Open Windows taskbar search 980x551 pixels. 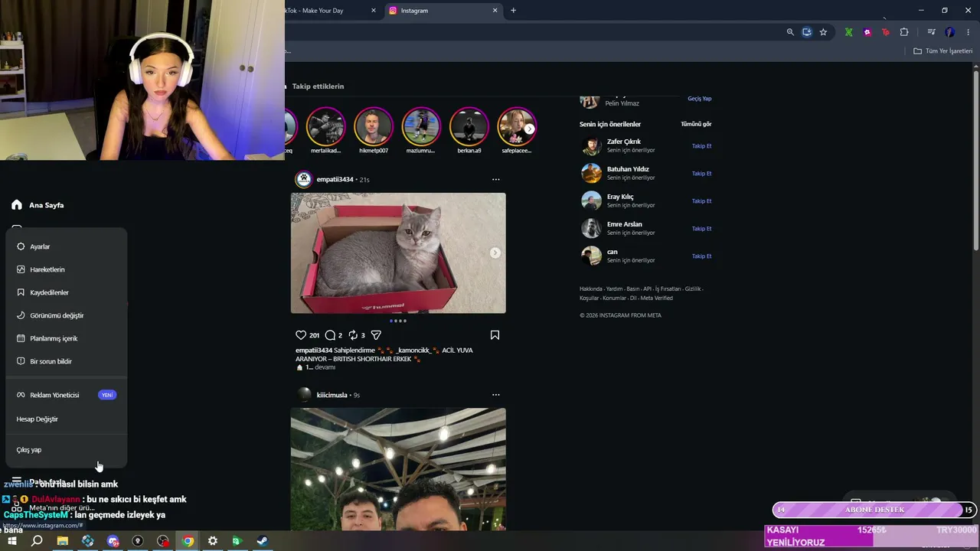pyautogui.click(x=37, y=541)
